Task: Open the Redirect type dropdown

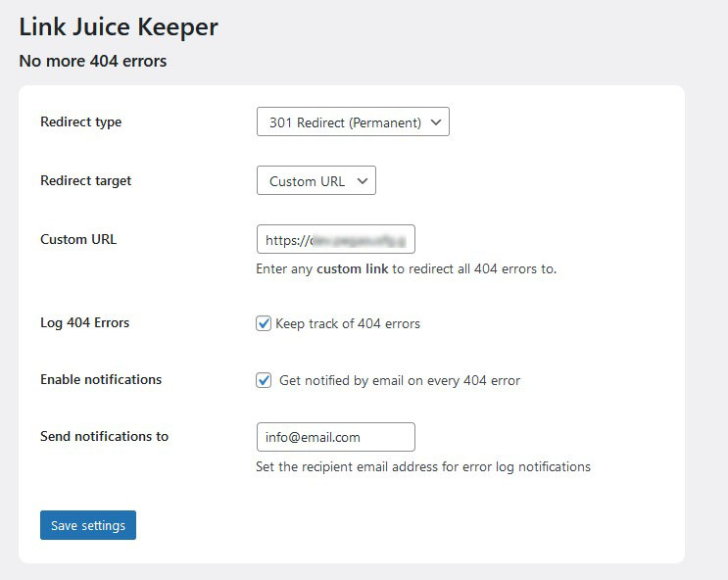Action: 353,121
